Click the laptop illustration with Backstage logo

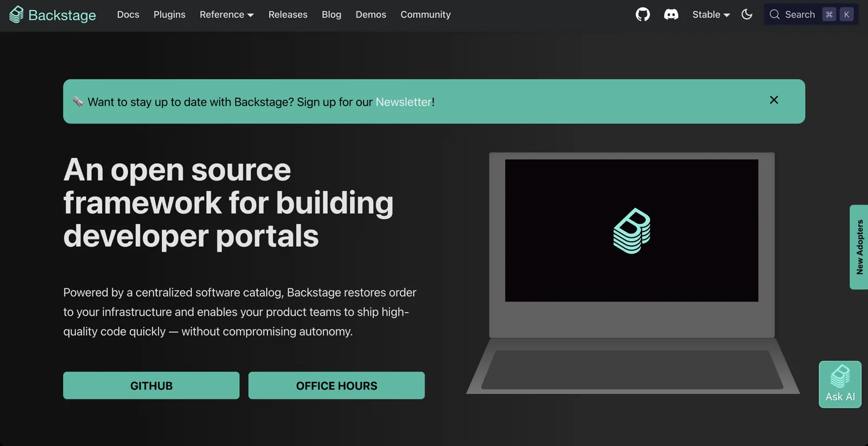click(x=633, y=273)
